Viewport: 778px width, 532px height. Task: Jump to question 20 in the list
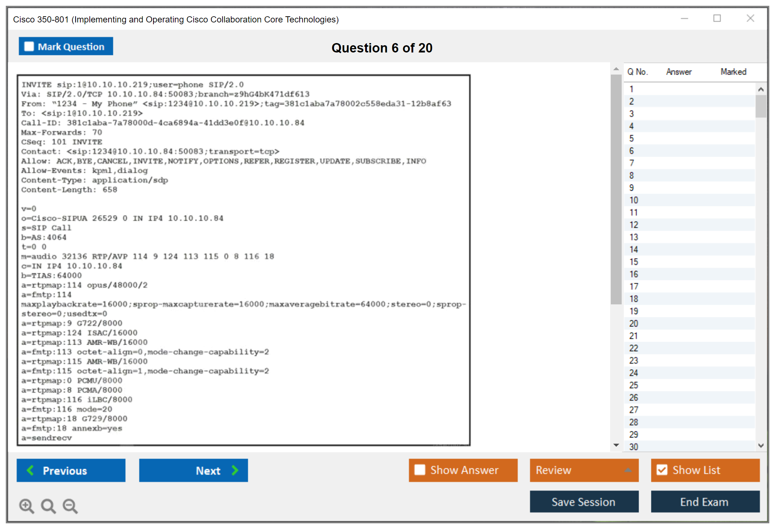[634, 324]
